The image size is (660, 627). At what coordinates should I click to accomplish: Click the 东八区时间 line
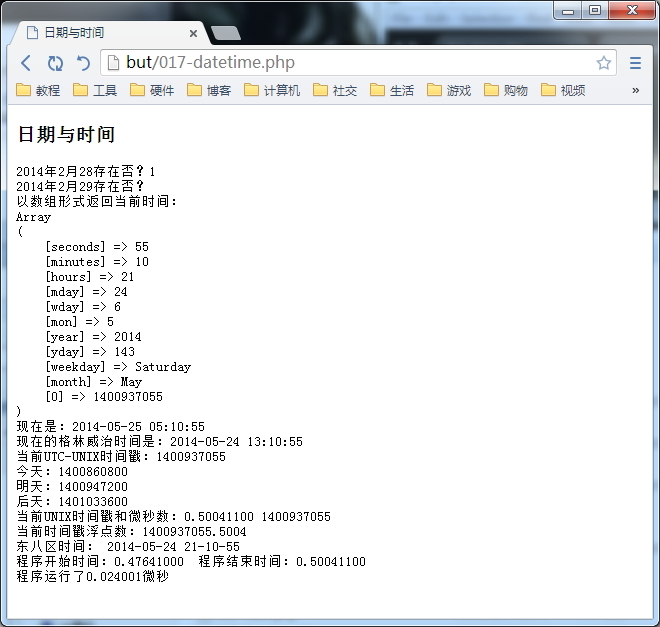pos(128,546)
